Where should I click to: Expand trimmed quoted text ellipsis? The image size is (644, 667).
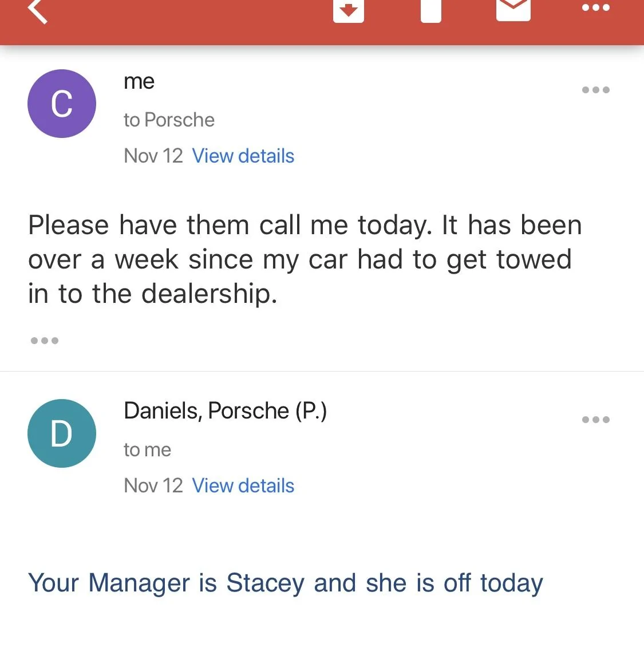44,340
